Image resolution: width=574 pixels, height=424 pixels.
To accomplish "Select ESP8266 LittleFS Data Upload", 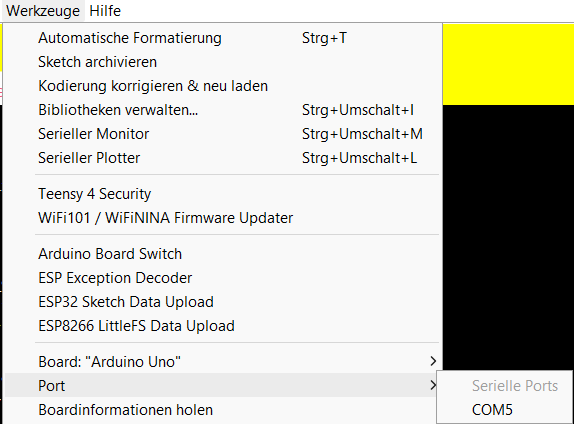I will (223, 326).
